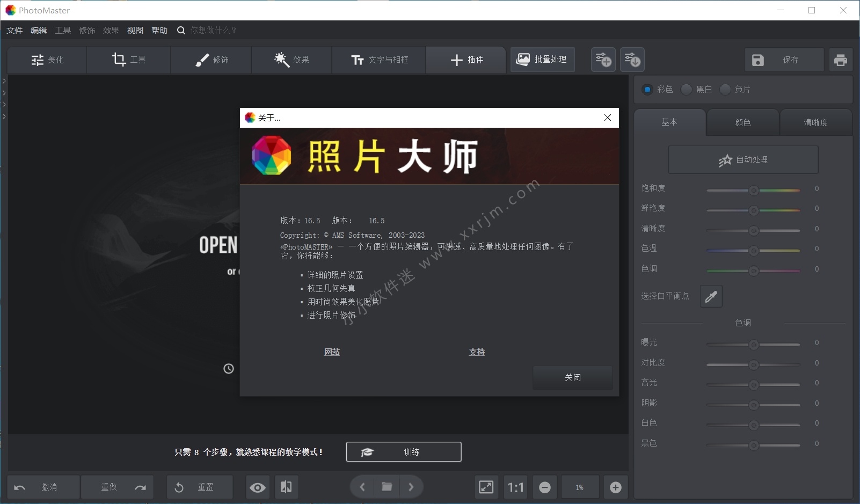Close the 关于 dialog with X
The width and height of the screenshot is (860, 504).
click(608, 118)
